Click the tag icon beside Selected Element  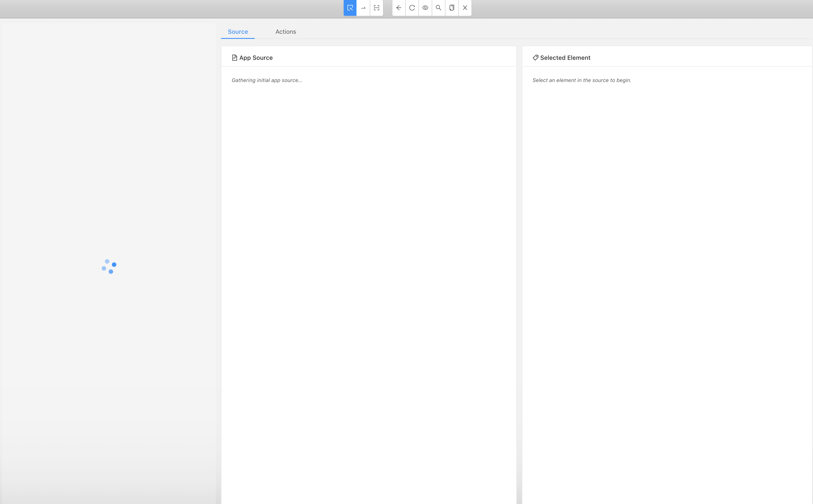point(535,58)
